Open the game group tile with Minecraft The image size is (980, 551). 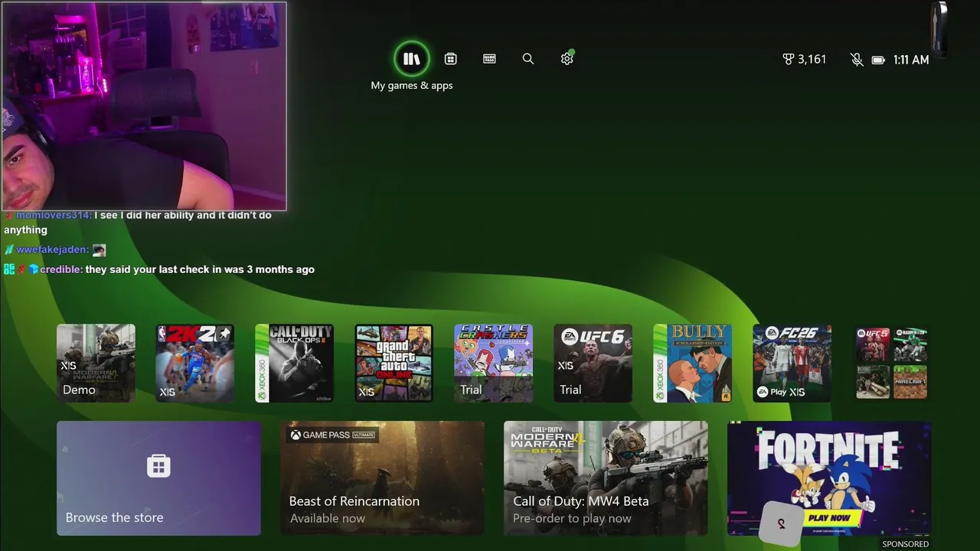(x=892, y=363)
